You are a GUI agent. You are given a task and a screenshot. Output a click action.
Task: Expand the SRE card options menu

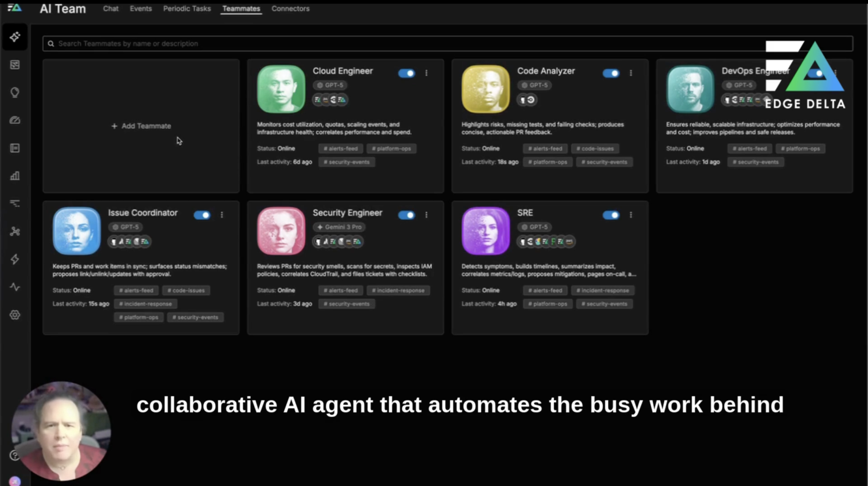tap(631, 215)
